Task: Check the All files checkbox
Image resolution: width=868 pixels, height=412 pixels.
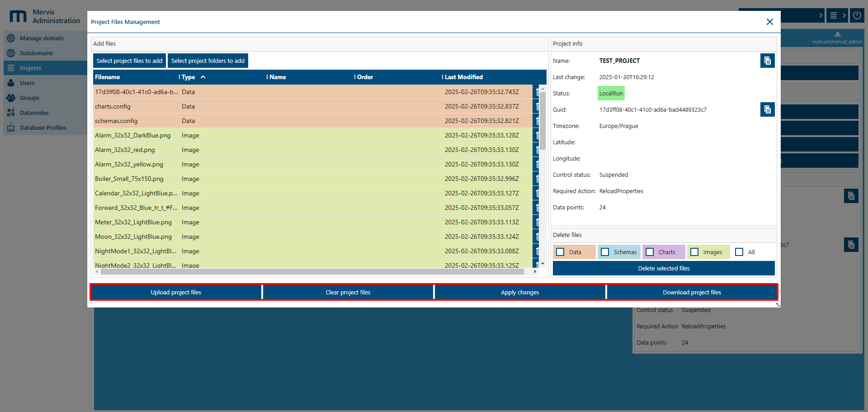Action: pos(740,252)
